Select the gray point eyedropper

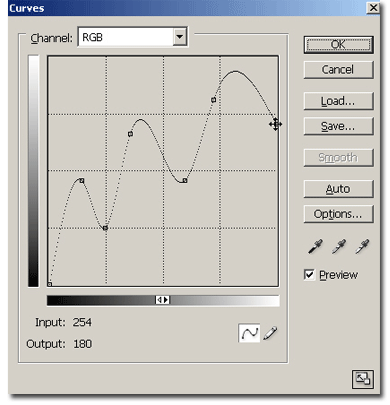pos(339,246)
